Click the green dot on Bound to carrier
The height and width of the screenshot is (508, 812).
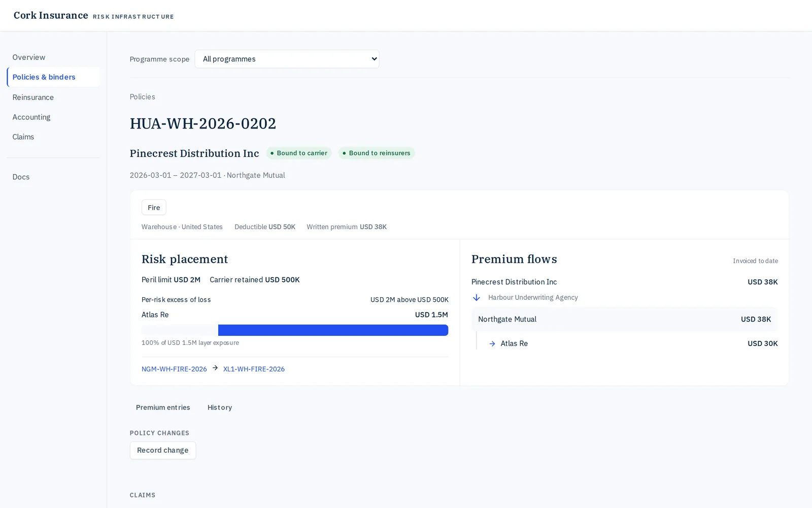pyautogui.click(x=272, y=153)
